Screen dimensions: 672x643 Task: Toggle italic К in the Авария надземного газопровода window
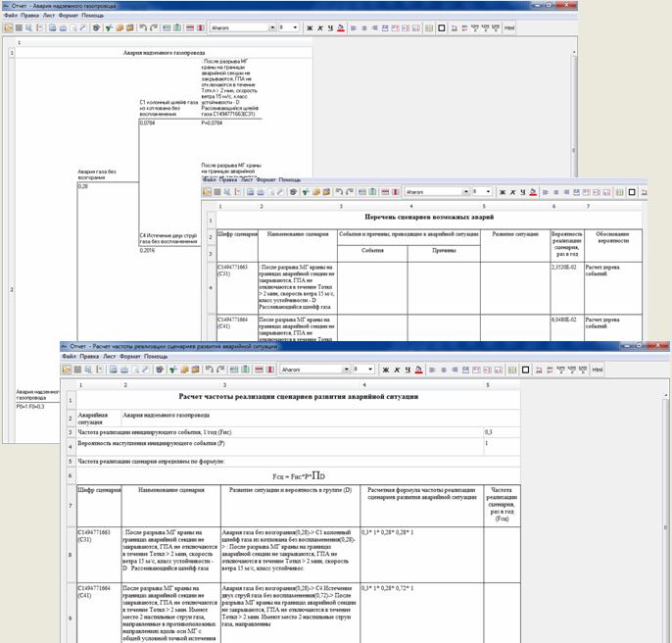(x=319, y=28)
